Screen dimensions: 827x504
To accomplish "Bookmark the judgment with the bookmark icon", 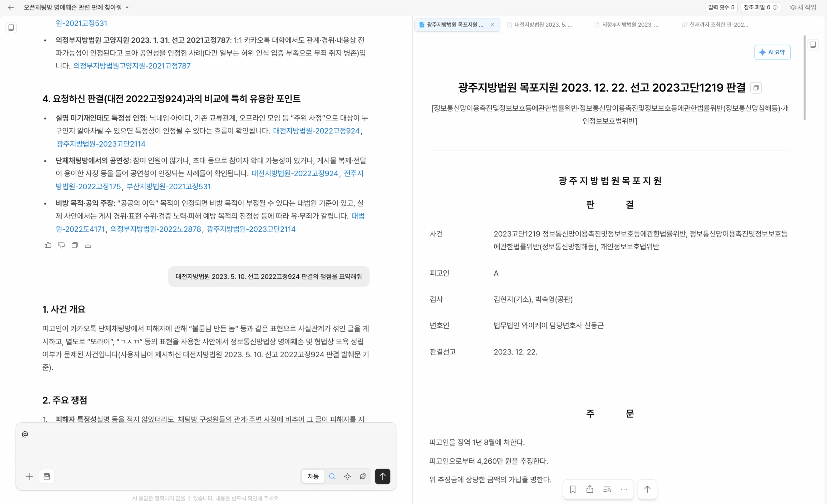I will click(x=573, y=489).
